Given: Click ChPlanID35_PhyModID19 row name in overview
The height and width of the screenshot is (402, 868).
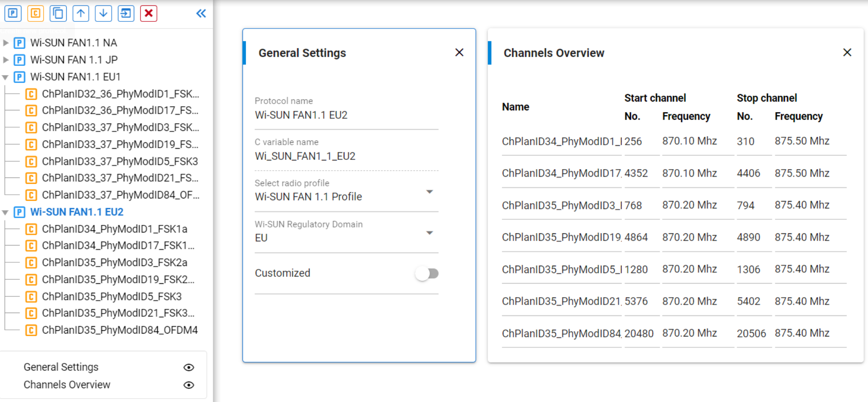Looking at the screenshot, I should pyautogui.click(x=562, y=237).
